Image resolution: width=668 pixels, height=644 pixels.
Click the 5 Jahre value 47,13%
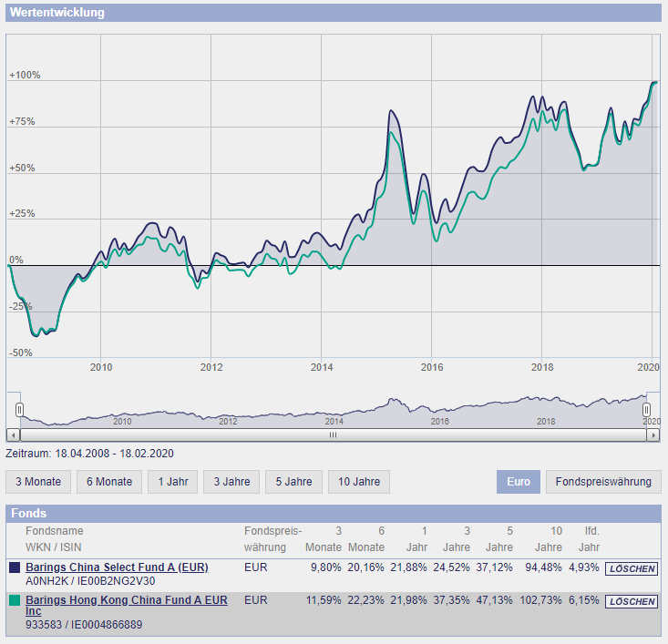(494, 600)
